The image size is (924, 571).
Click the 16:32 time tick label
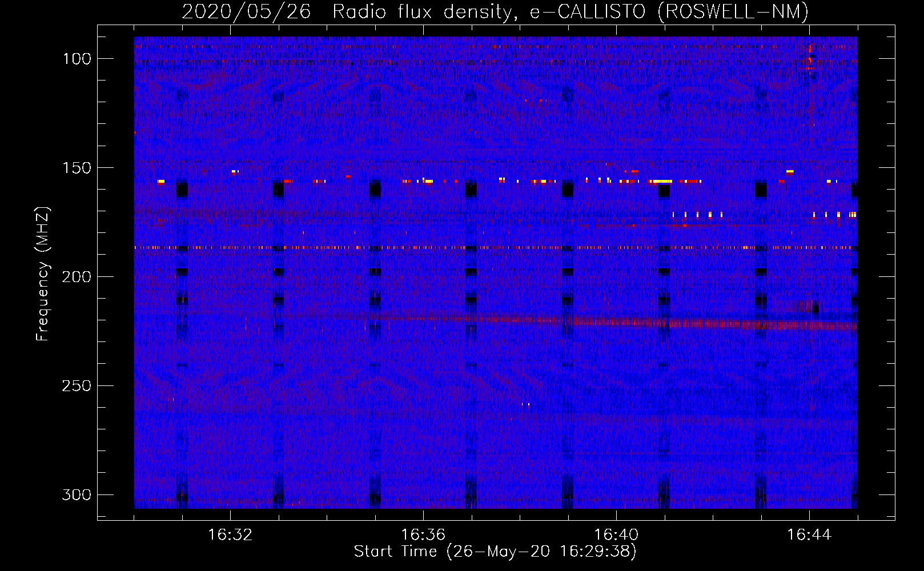230,535
